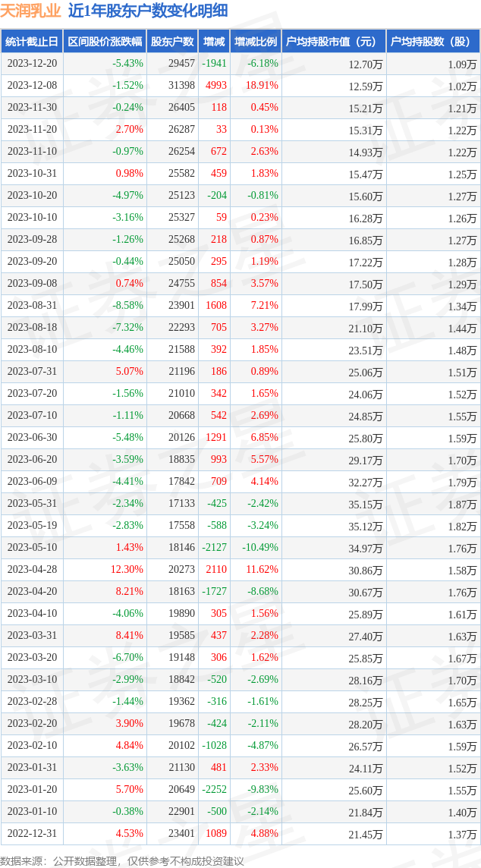The image size is (481, 868).
Task: Click the 增减 column header
Action: pos(214,42)
